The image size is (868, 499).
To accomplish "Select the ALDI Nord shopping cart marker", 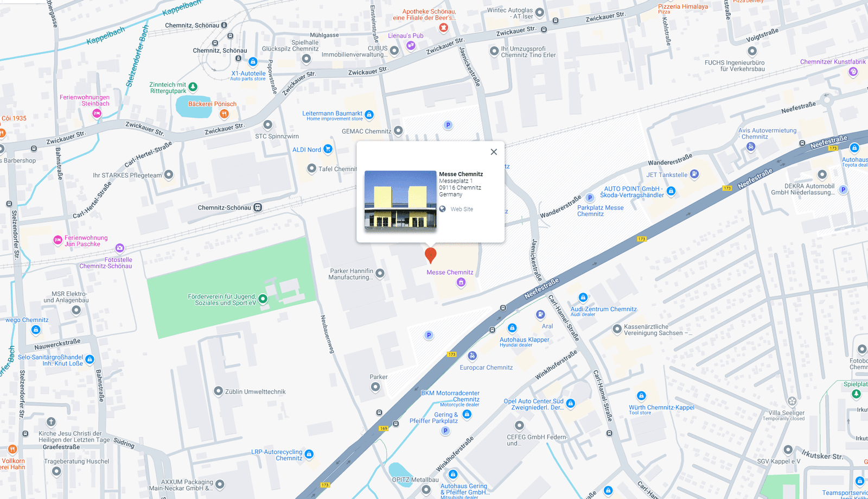I will 328,149.
